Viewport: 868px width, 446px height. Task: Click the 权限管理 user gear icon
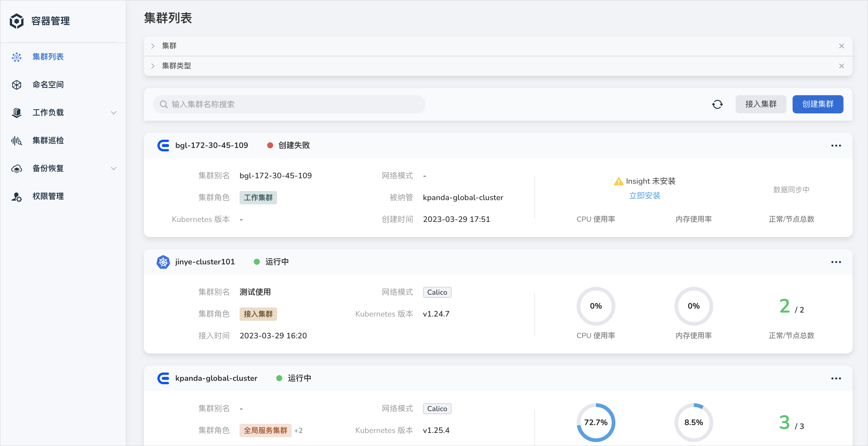pos(17,197)
